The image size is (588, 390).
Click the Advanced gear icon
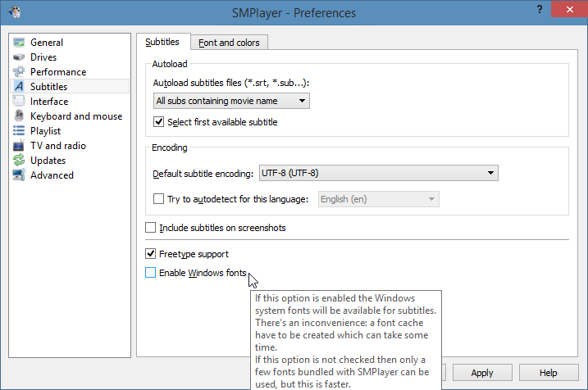pyautogui.click(x=19, y=175)
